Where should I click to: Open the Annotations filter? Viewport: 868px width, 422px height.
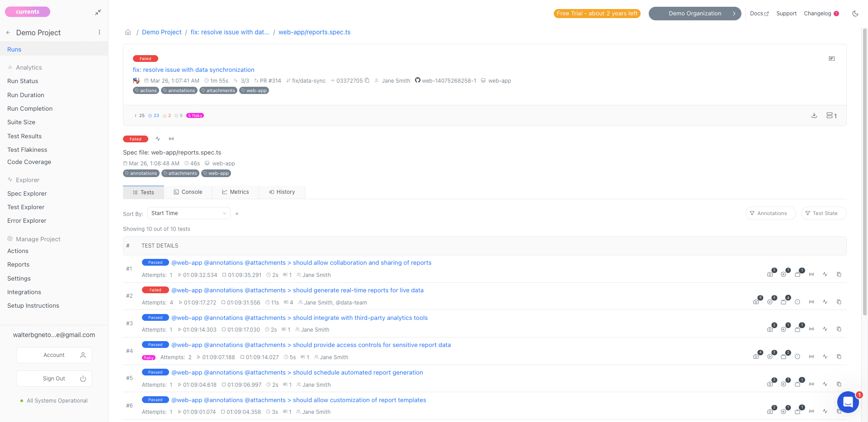[x=770, y=213]
